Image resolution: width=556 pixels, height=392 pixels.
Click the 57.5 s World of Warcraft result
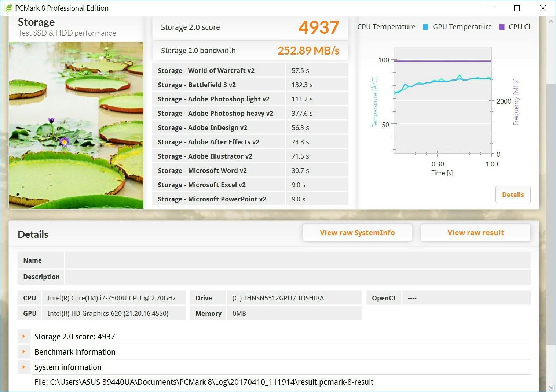(x=300, y=70)
